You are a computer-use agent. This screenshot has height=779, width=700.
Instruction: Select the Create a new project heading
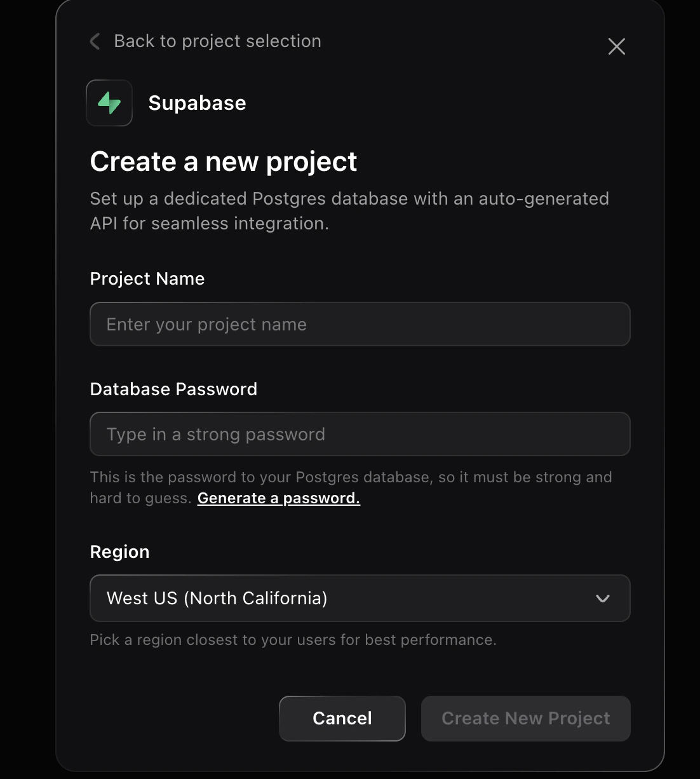coord(224,161)
